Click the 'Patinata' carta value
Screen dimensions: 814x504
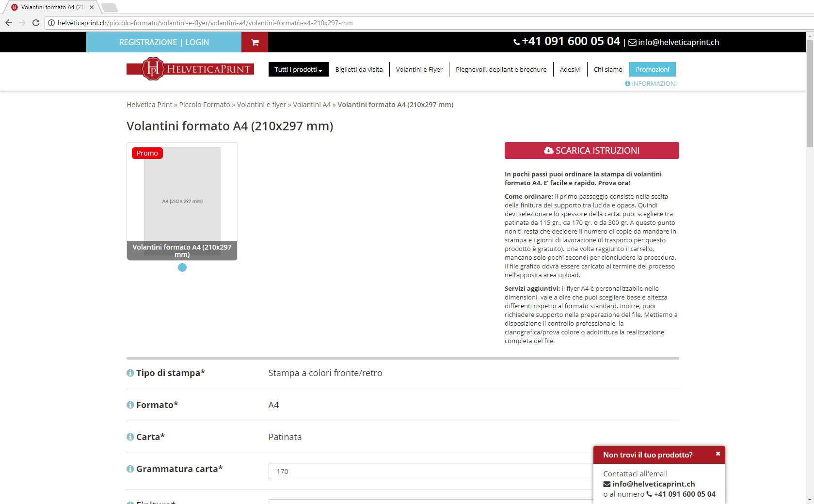click(x=285, y=437)
